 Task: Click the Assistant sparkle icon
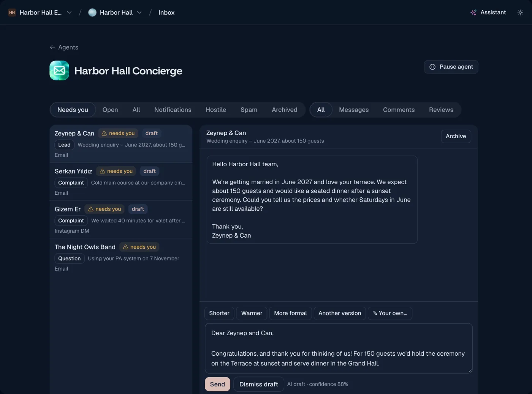click(x=473, y=13)
